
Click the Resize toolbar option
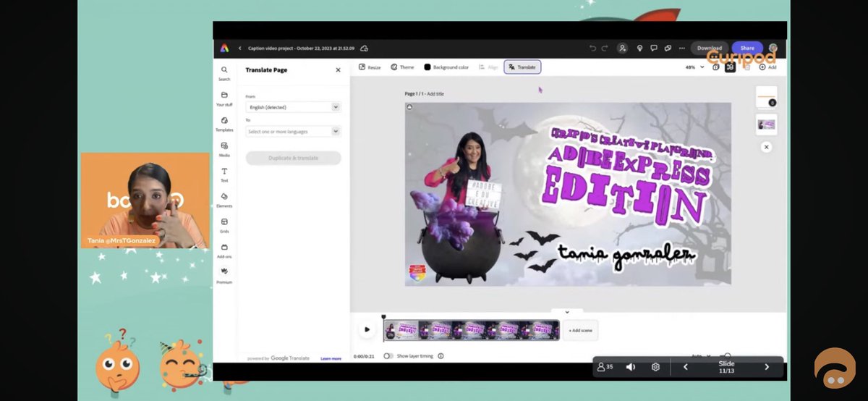pyautogui.click(x=370, y=67)
